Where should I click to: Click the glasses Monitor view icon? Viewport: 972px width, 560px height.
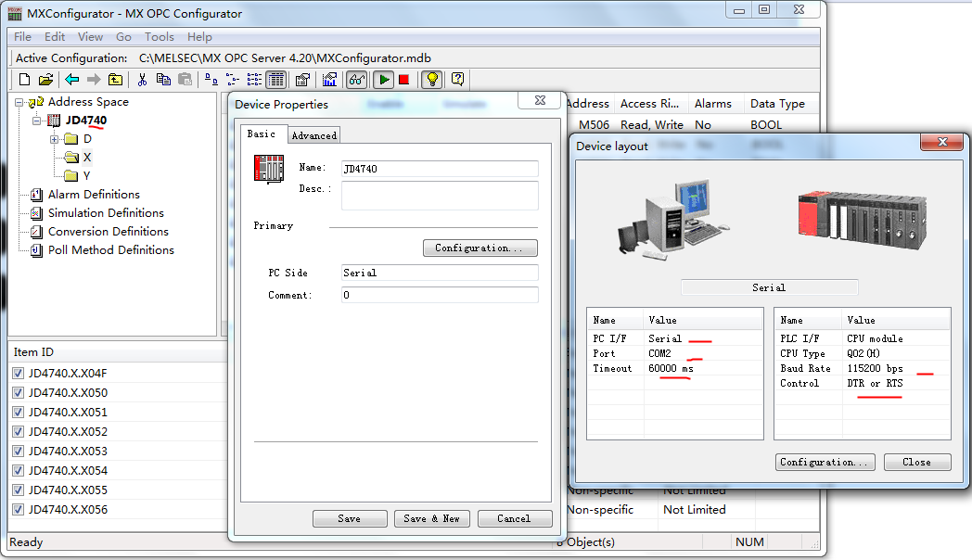tap(357, 80)
